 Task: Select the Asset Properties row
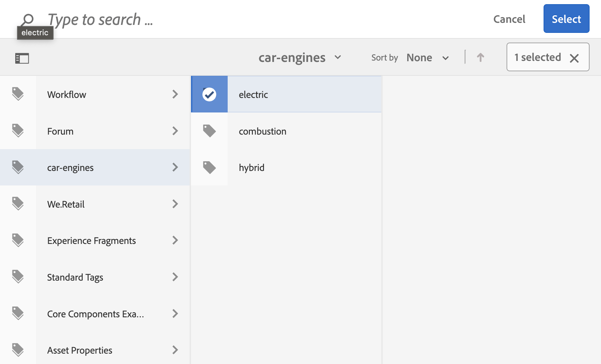click(x=95, y=348)
